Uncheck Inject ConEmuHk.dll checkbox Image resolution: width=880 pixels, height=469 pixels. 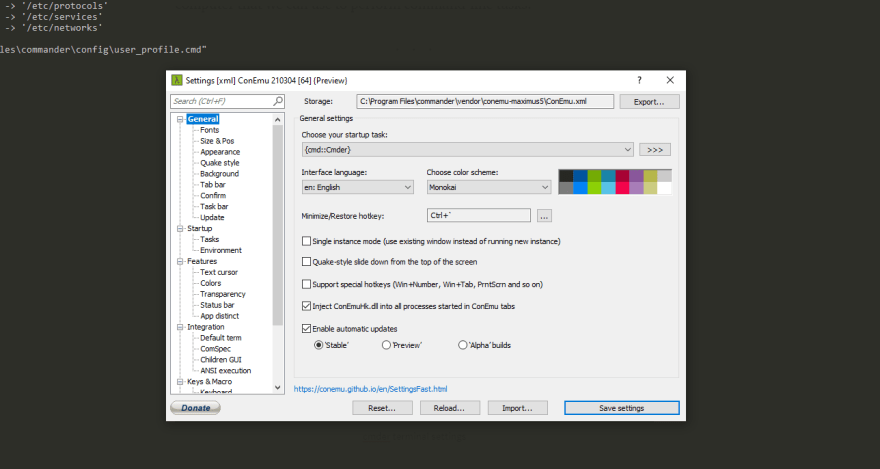pos(306,306)
